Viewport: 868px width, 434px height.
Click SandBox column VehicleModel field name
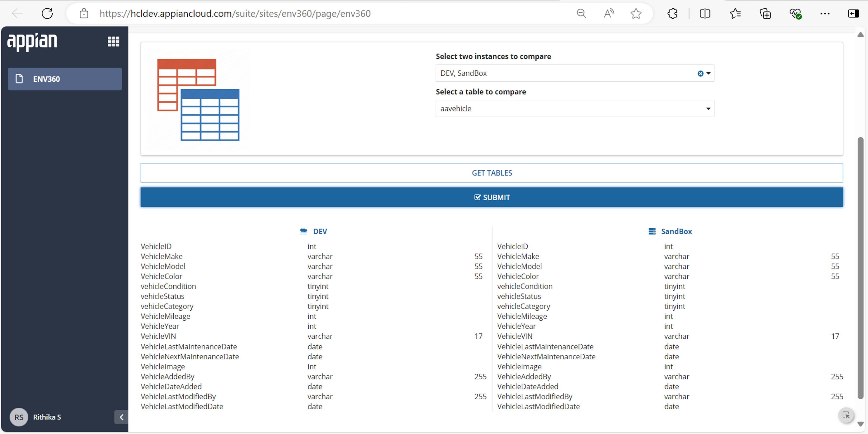(x=519, y=266)
